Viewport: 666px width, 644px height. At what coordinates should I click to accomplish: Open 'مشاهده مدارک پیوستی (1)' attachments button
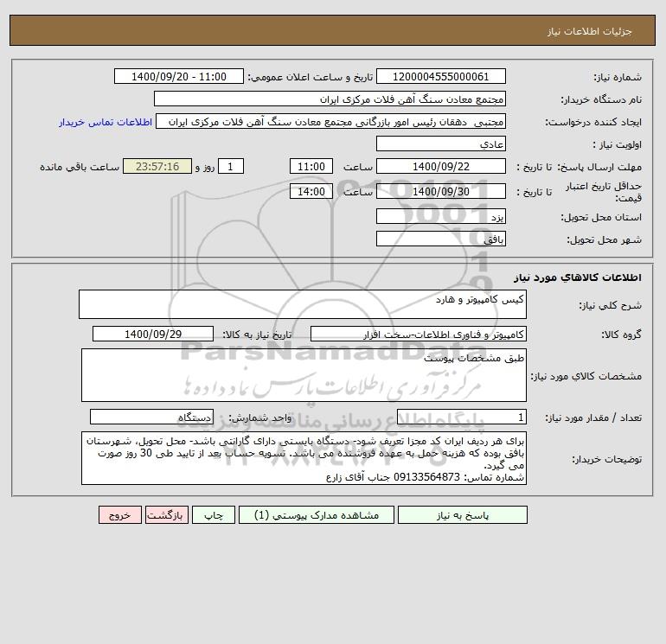pyautogui.click(x=317, y=515)
